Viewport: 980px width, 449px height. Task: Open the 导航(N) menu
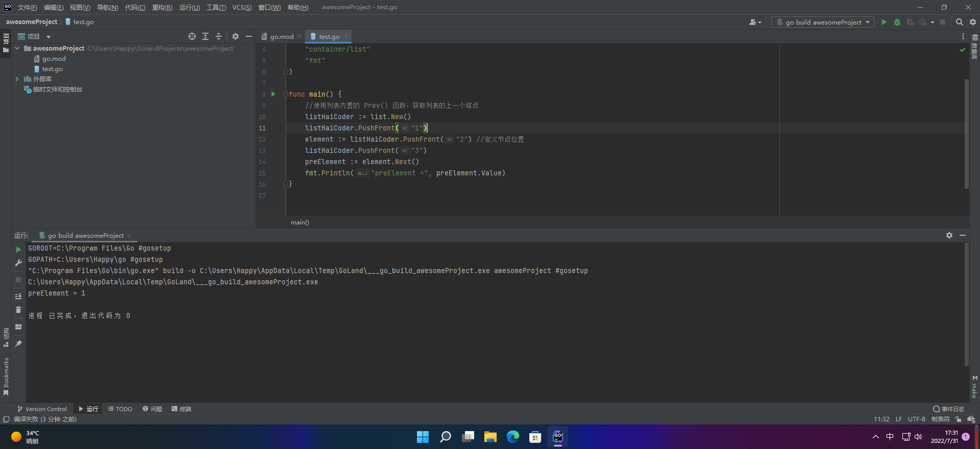click(x=107, y=7)
